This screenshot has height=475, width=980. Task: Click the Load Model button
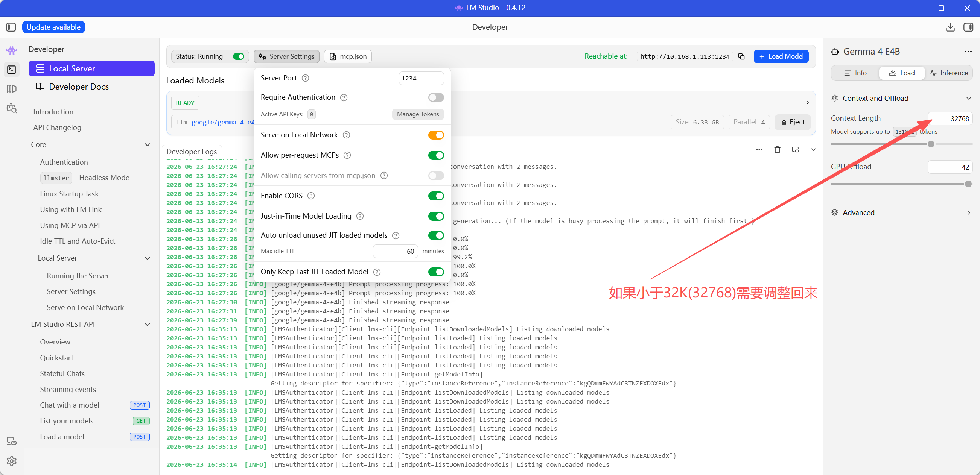point(781,56)
